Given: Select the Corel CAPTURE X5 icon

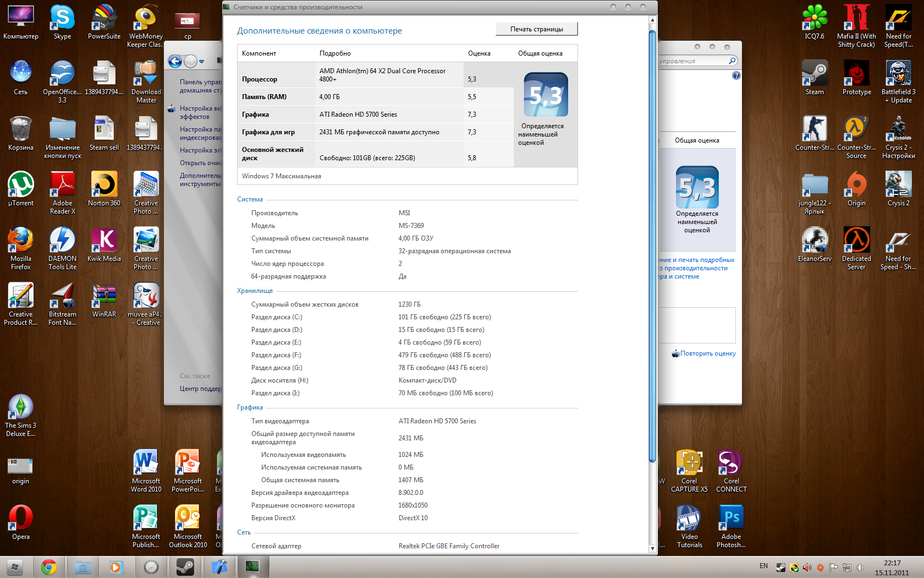Looking at the screenshot, I should (x=689, y=471).
